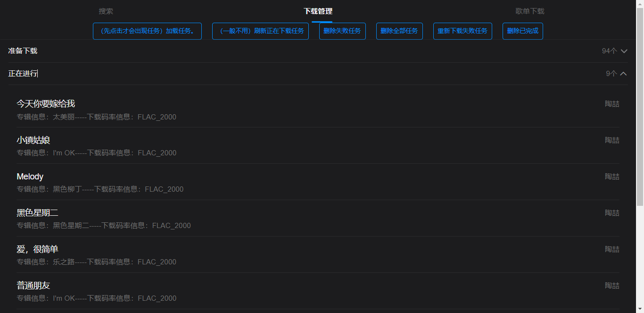Image resolution: width=644 pixels, height=313 pixels.
Task: Select the 下载管理 tab
Action: coord(318,11)
